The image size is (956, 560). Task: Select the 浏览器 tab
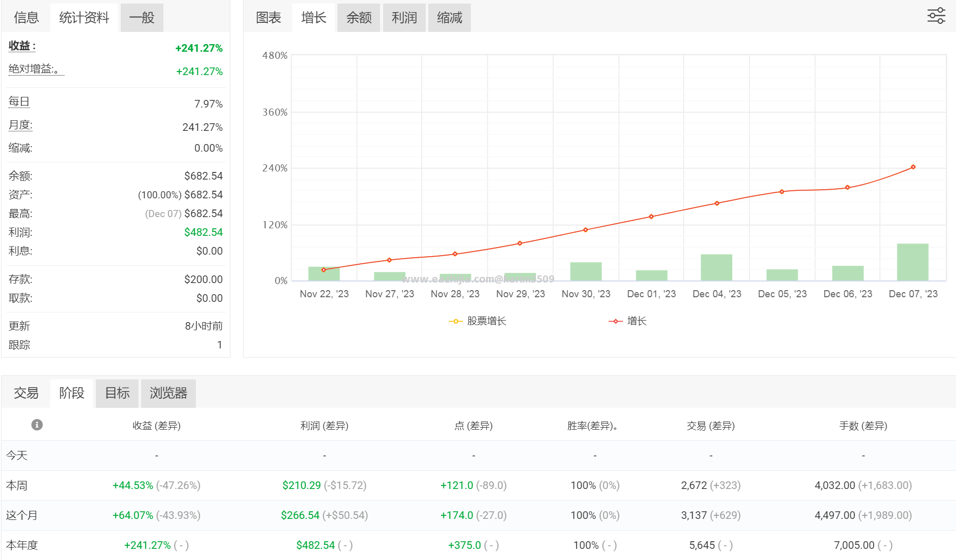[x=168, y=393]
